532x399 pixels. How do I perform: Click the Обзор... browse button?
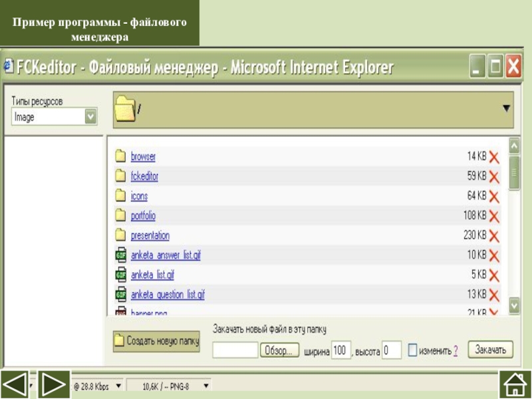tap(279, 350)
